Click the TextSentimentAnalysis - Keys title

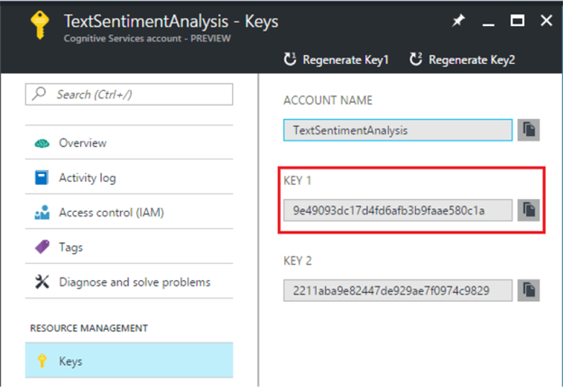click(171, 22)
